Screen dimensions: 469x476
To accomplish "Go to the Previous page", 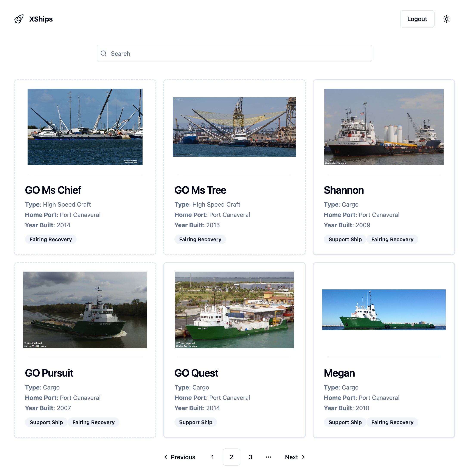I will click(x=180, y=457).
